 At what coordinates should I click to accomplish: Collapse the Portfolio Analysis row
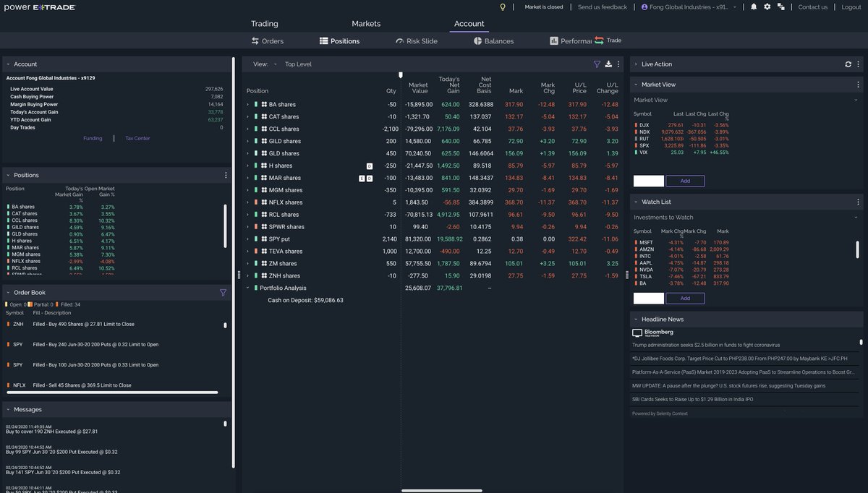tap(247, 288)
